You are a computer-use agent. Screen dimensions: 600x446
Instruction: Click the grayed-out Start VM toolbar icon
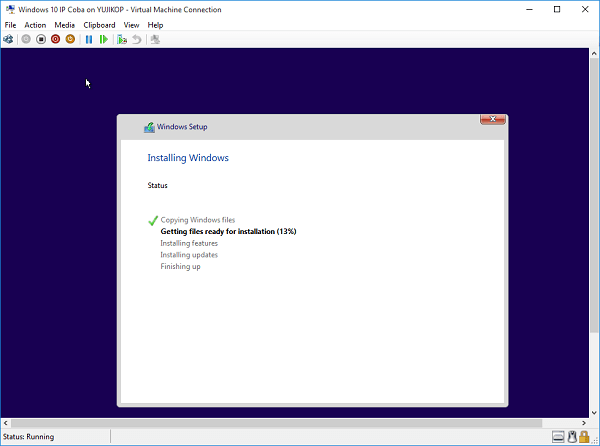tap(26, 39)
